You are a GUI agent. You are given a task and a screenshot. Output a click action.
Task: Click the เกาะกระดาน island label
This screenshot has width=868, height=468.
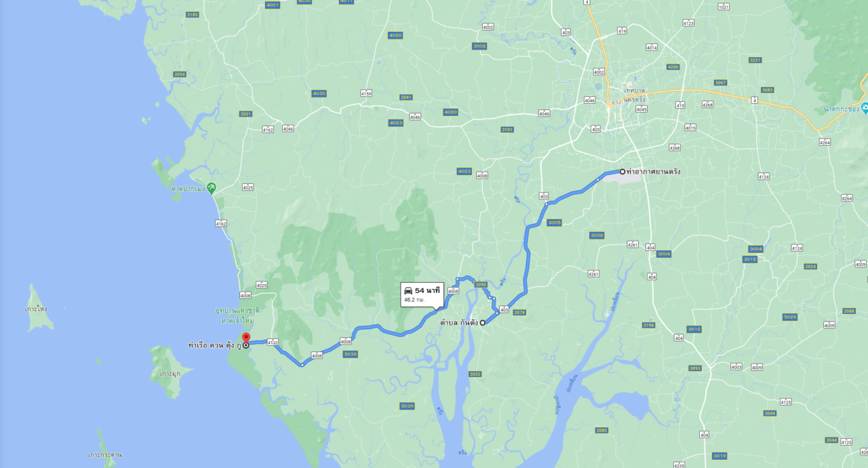coord(105,454)
